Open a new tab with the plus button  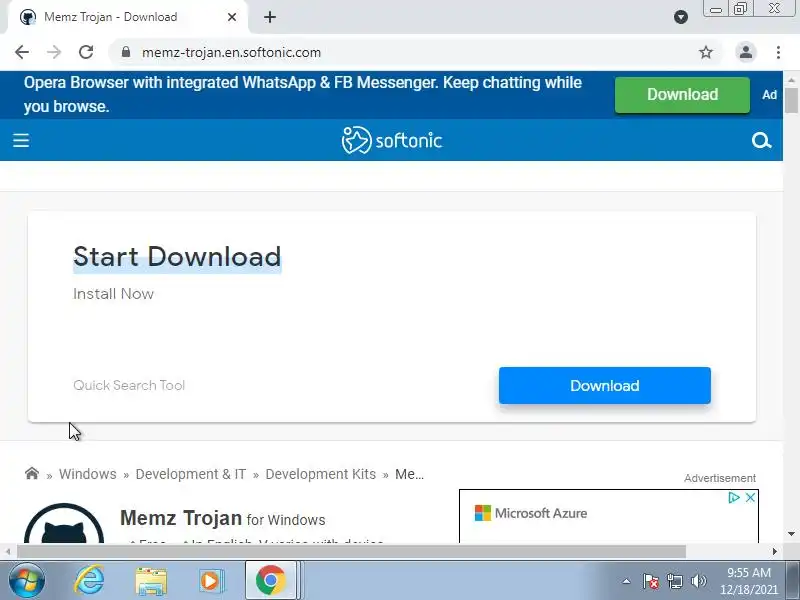(x=270, y=17)
